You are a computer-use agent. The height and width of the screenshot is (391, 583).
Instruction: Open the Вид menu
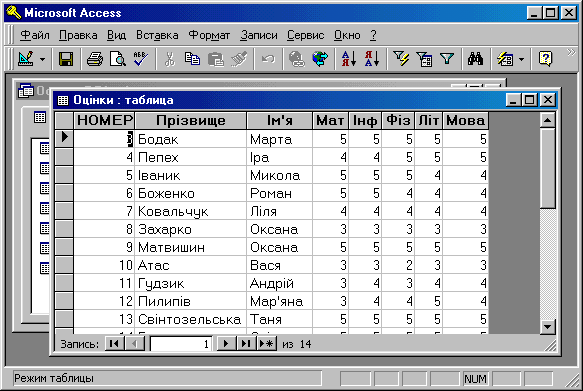[x=116, y=35]
